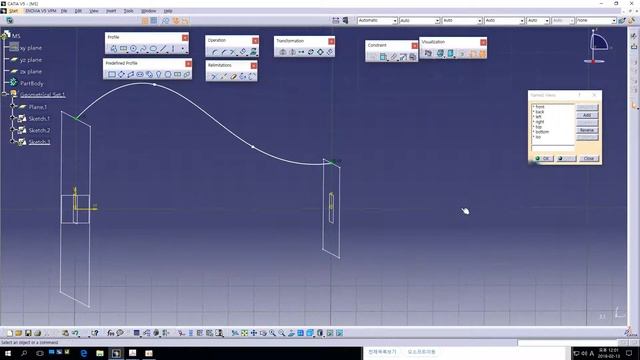
Task: Select the Rectangle tool in Profile toolbar
Action: pos(123,49)
